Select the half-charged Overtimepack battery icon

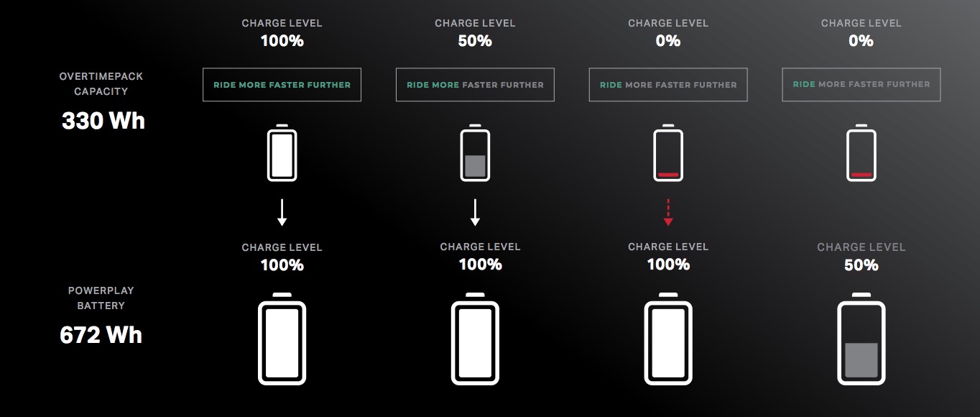click(x=475, y=154)
